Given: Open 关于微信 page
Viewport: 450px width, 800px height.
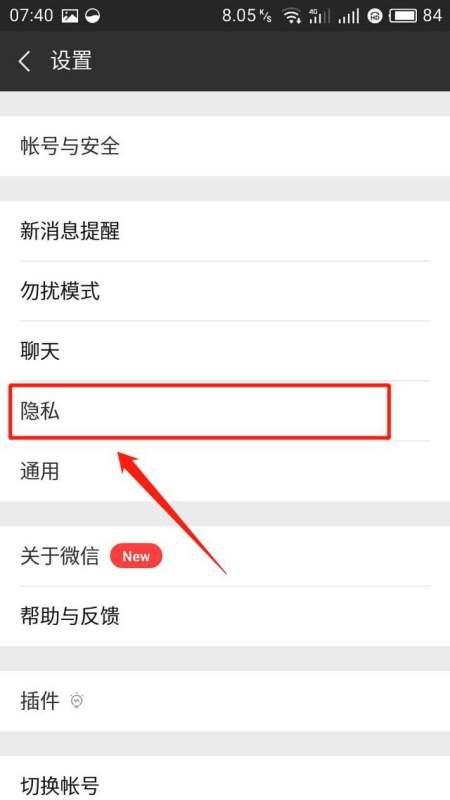Looking at the screenshot, I should point(225,556).
